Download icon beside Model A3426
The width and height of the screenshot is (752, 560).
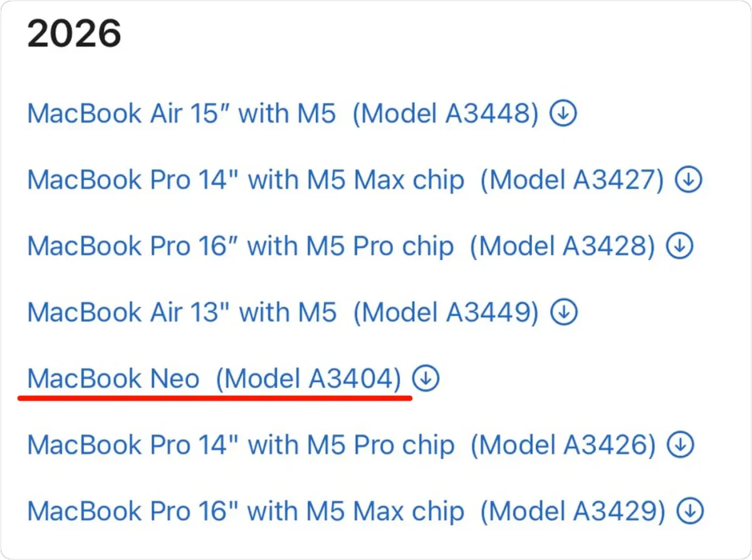[x=680, y=445]
